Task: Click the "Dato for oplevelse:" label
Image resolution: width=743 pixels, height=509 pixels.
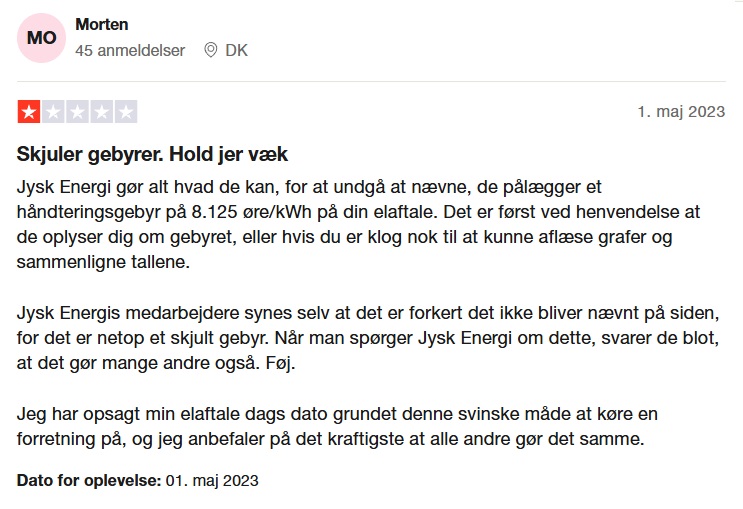Action: coord(89,481)
